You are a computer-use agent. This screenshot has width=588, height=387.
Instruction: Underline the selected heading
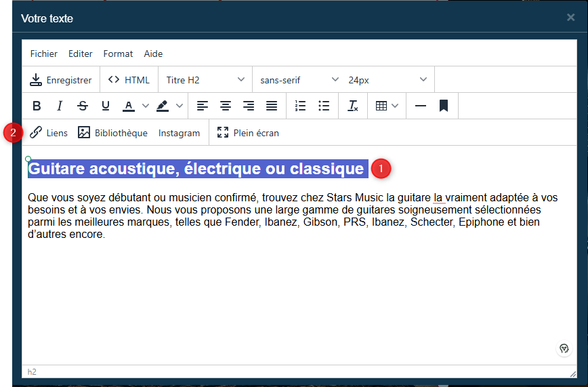pos(106,106)
